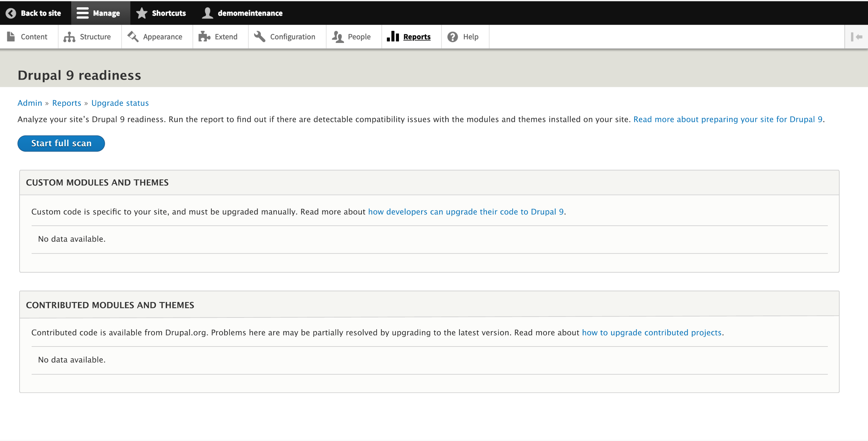This screenshot has width=868, height=441.
Task: Click the Structure hierarchy icon
Action: [x=69, y=37]
